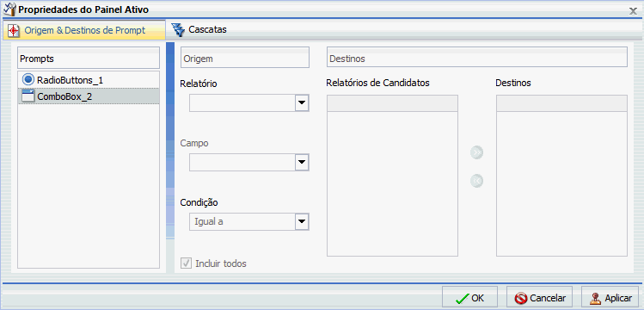
Task: Click the double left arrow remove button
Action: (477, 181)
